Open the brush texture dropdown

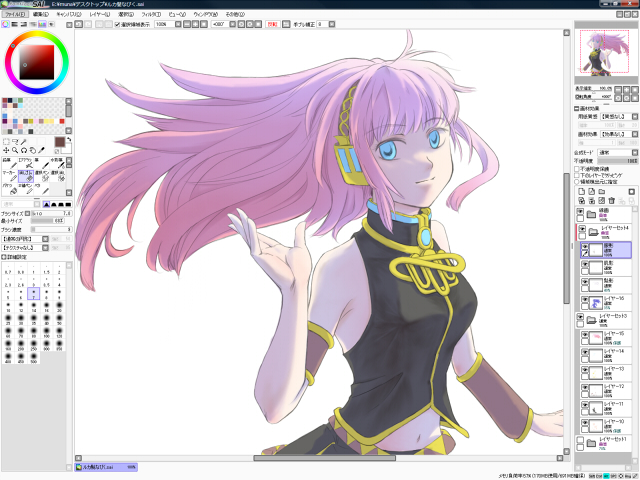point(45,248)
